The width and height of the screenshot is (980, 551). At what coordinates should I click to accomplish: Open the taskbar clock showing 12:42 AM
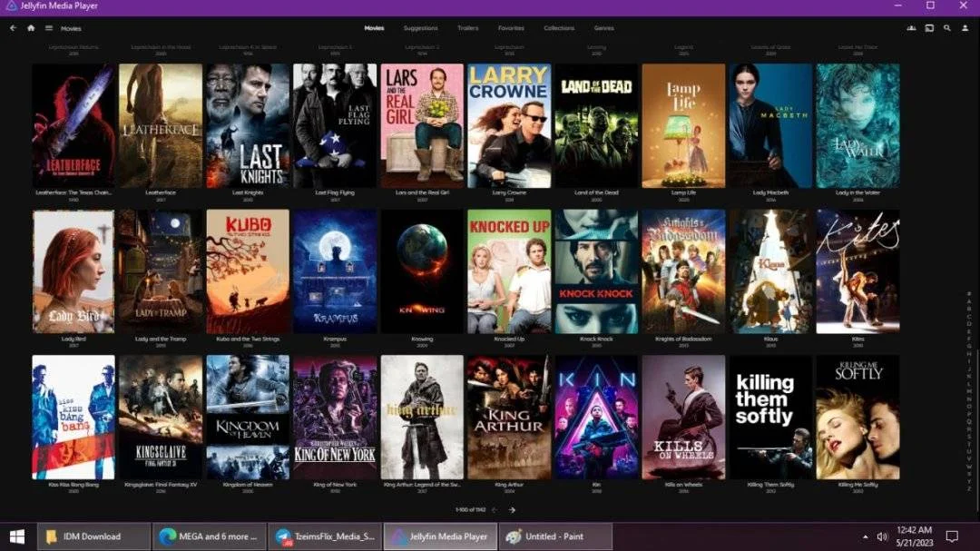pyautogui.click(x=914, y=536)
